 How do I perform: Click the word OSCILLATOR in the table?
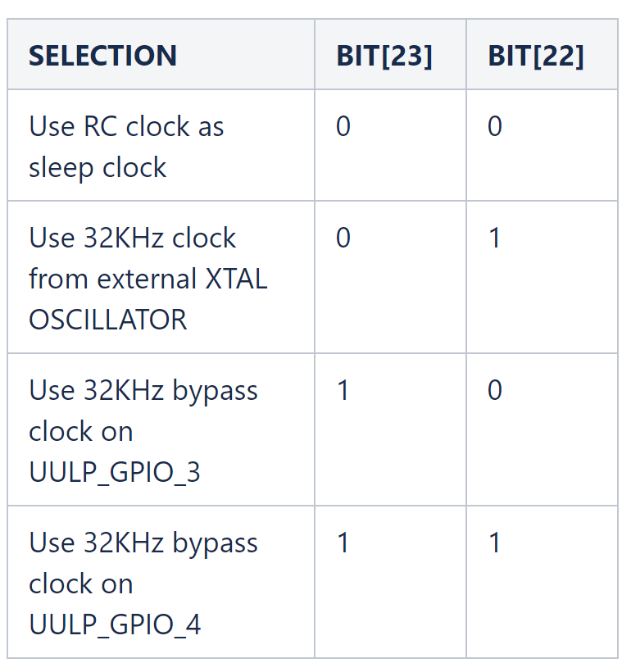click(107, 320)
